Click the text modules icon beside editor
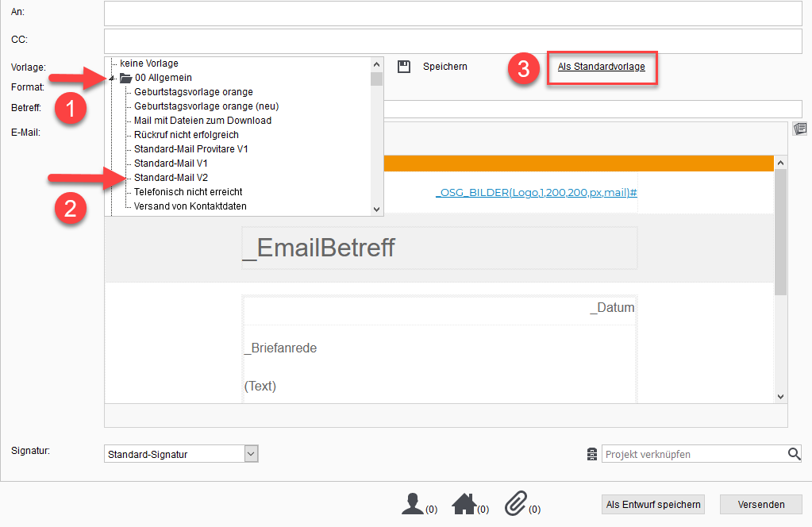Viewport: 812px width, 527px height. pyautogui.click(x=800, y=129)
